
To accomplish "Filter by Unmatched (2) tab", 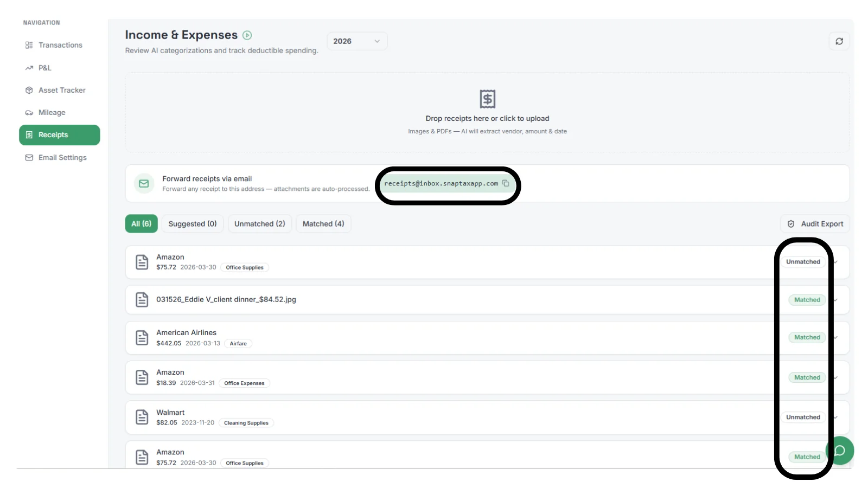I will coord(260,224).
